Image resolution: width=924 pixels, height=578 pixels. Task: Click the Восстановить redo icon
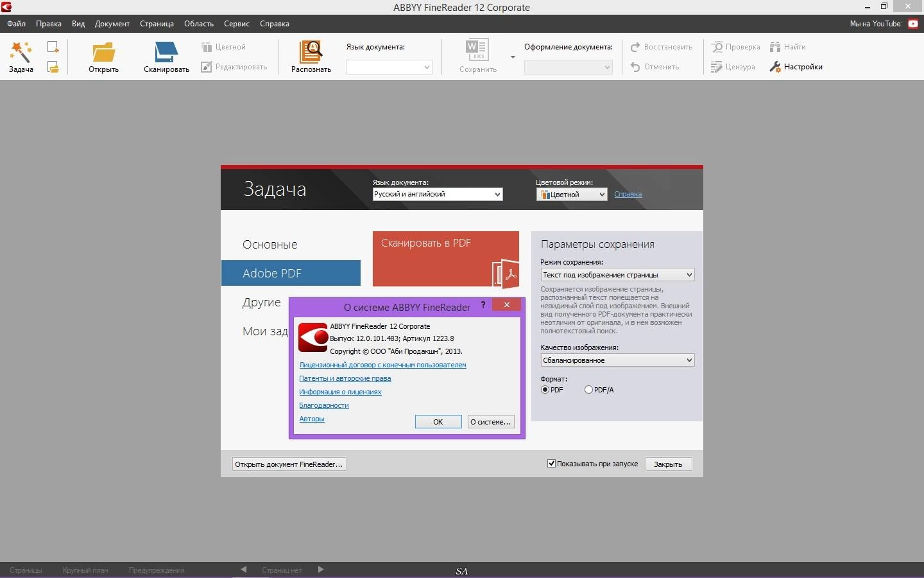tap(635, 47)
